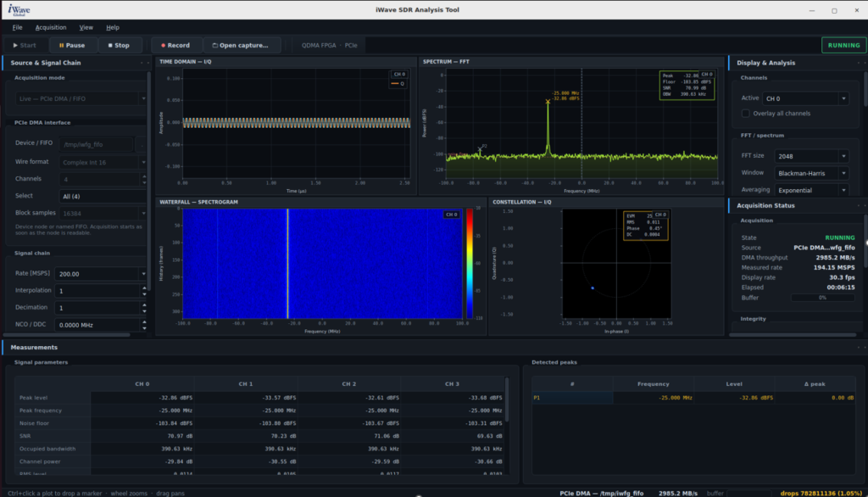The width and height of the screenshot is (868, 497).
Task: Open the Select channels combo box
Action: coord(103,196)
